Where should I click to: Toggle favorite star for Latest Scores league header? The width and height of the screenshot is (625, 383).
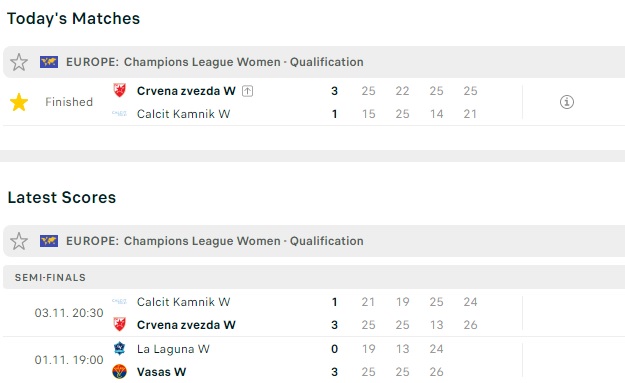point(19,241)
